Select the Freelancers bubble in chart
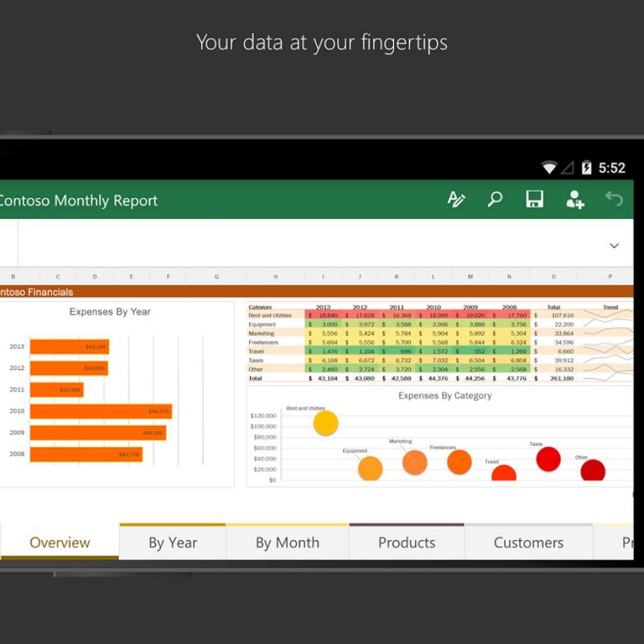Image resolution: width=644 pixels, height=644 pixels. pos(459,462)
